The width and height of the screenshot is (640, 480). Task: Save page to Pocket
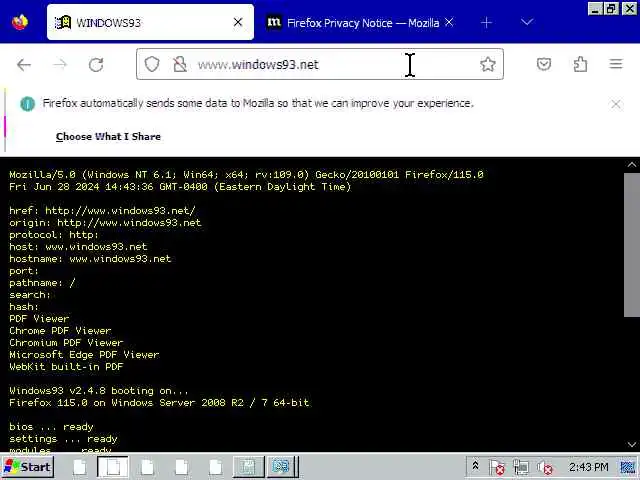coord(544,64)
